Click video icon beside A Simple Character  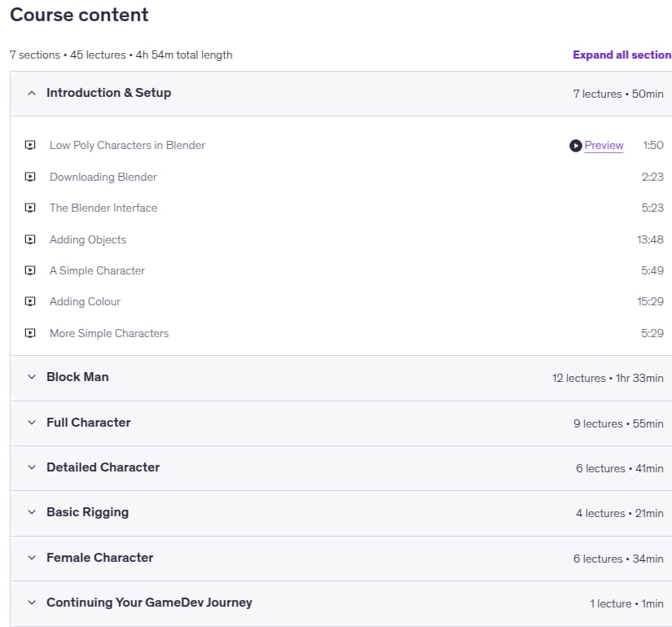[x=30, y=270]
